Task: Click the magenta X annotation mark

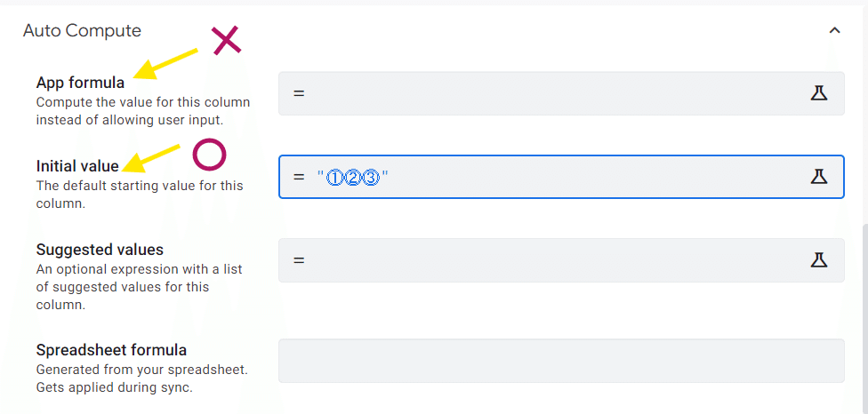Action: [226, 40]
